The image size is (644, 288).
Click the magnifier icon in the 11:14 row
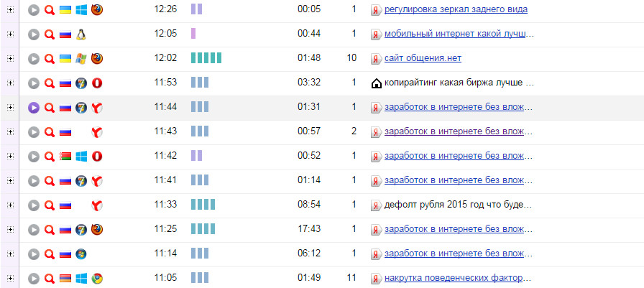(50, 254)
